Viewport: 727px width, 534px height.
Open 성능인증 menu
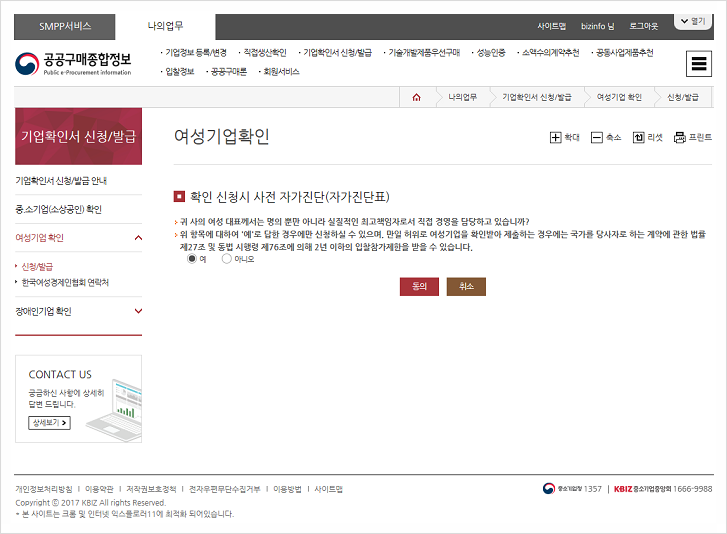pos(491,53)
